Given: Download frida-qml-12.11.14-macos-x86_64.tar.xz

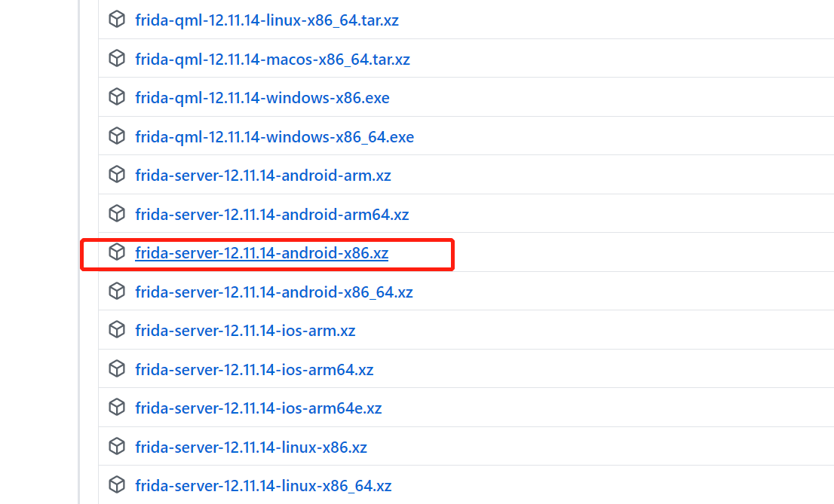Looking at the screenshot, I should (x=272, y=58).
